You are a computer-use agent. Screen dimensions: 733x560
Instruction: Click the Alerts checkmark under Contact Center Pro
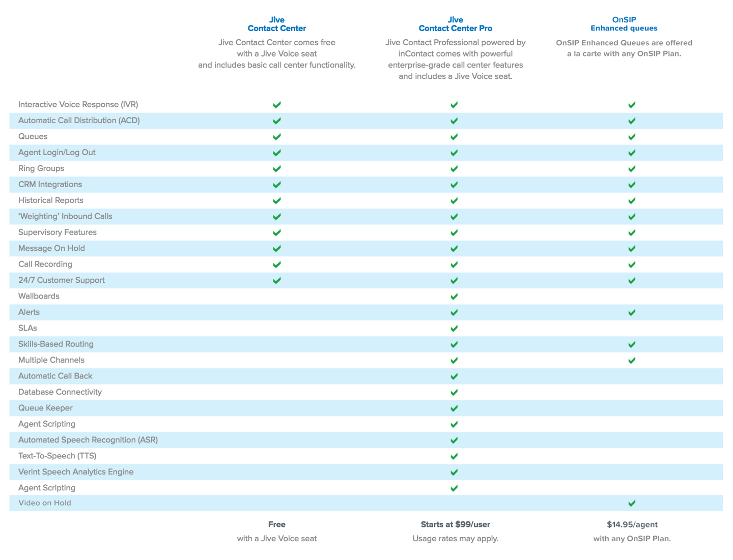[454, 312]
